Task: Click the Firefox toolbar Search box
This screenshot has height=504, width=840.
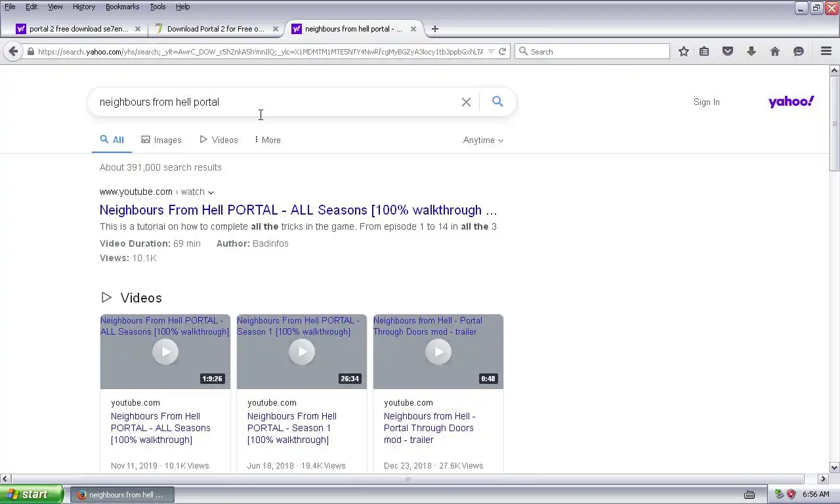Action: (x=592, y=51)
